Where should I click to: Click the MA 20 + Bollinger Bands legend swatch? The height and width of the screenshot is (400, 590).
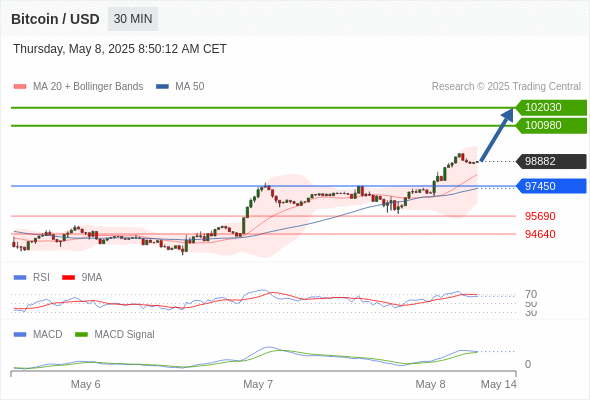pyautogui.click(x=20, y=87)
